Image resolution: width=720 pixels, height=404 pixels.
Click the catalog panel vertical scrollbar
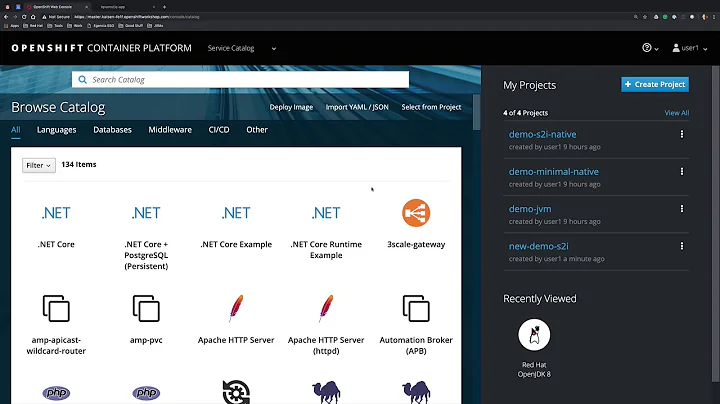point(476,112)
